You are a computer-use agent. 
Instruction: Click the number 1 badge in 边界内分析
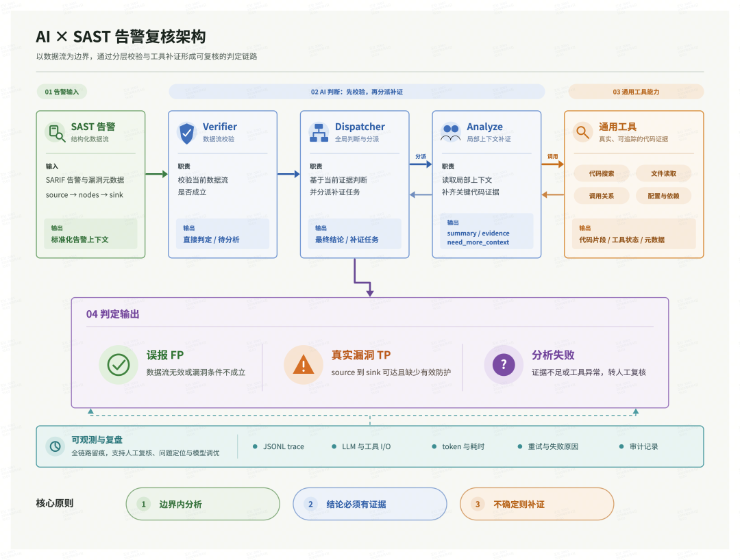coord(144,504)
